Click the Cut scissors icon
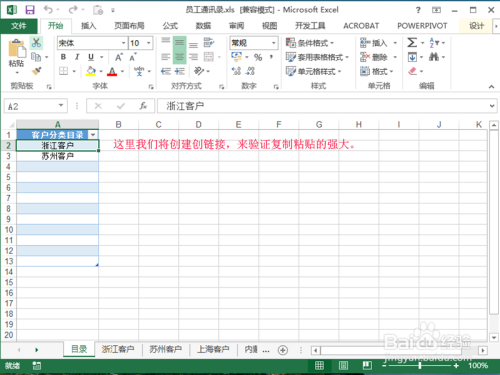The width and height of the screenshot is (500, 375). (36, 42)
